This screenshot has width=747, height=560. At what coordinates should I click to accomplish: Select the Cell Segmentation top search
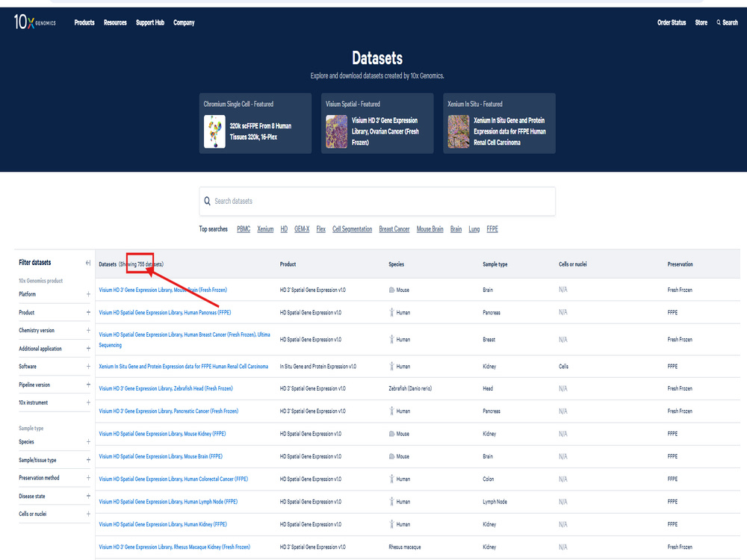pyautogui.click(x=352, y=229)
